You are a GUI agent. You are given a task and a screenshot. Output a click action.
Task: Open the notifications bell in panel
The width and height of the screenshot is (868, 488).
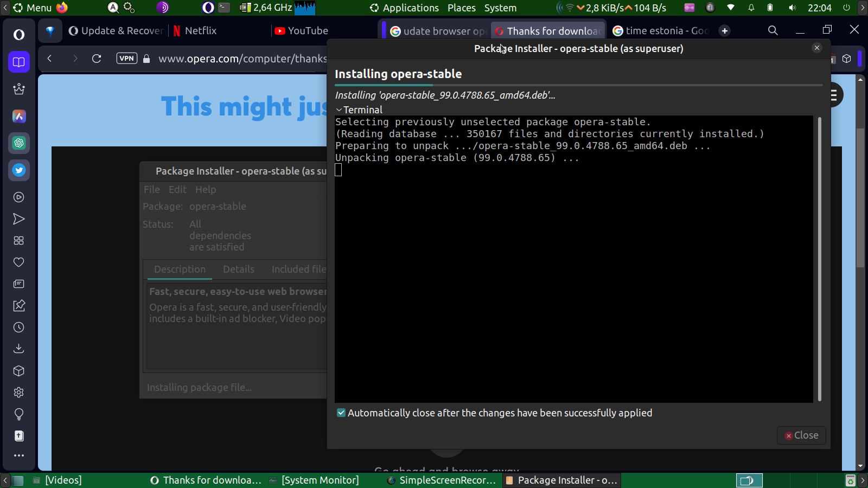[751, 8]
